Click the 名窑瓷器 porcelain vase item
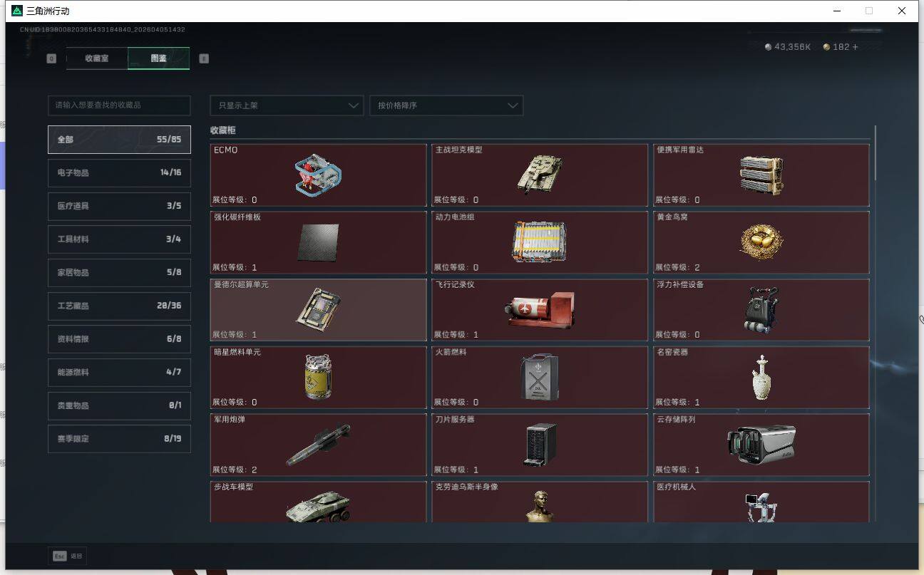Screen dimensions: 924x575 tap(761, 377)
